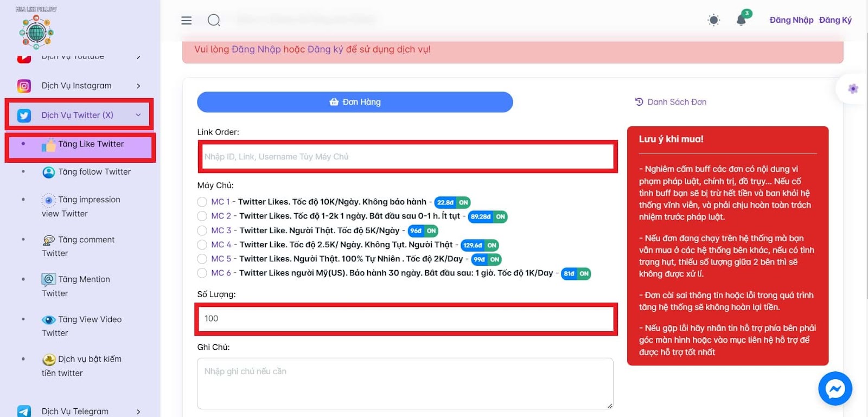Click the Số Lượng quantity field
The width and height of the screenshot is (868, 417).
click(406, 319)
